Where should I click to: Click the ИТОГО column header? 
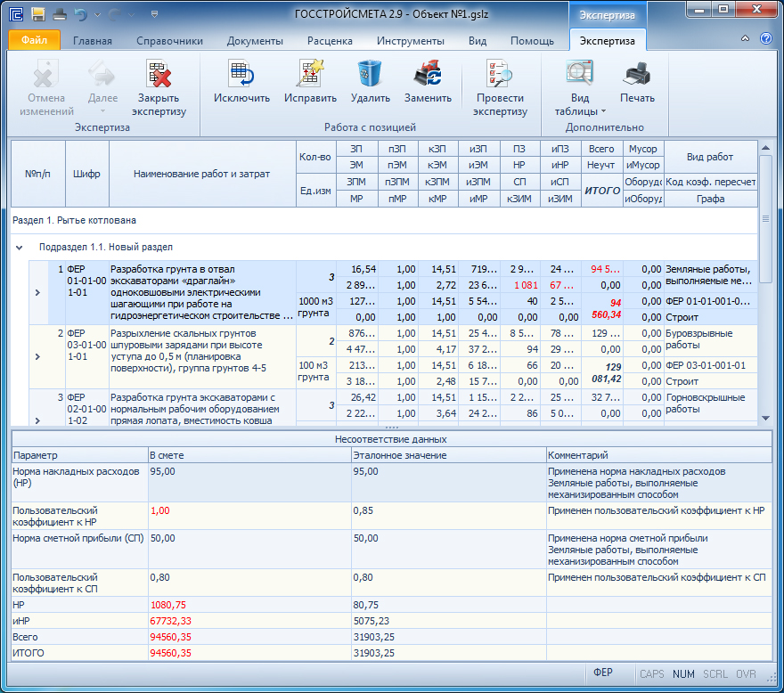coord(602,190)
